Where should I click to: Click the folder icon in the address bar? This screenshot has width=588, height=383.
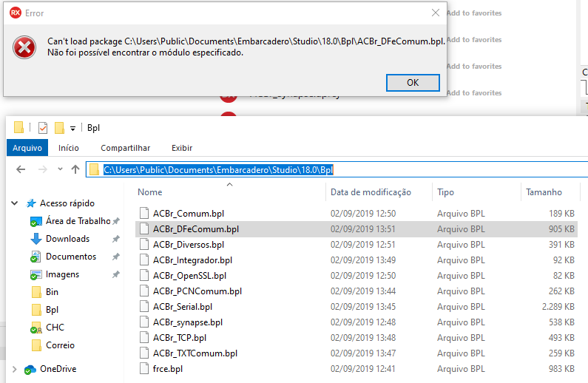(x=94, y=169)
